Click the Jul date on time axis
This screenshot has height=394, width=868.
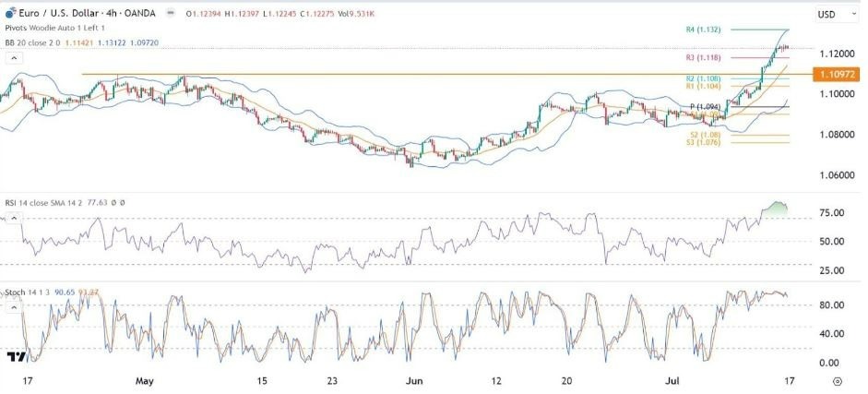[673, 381]
